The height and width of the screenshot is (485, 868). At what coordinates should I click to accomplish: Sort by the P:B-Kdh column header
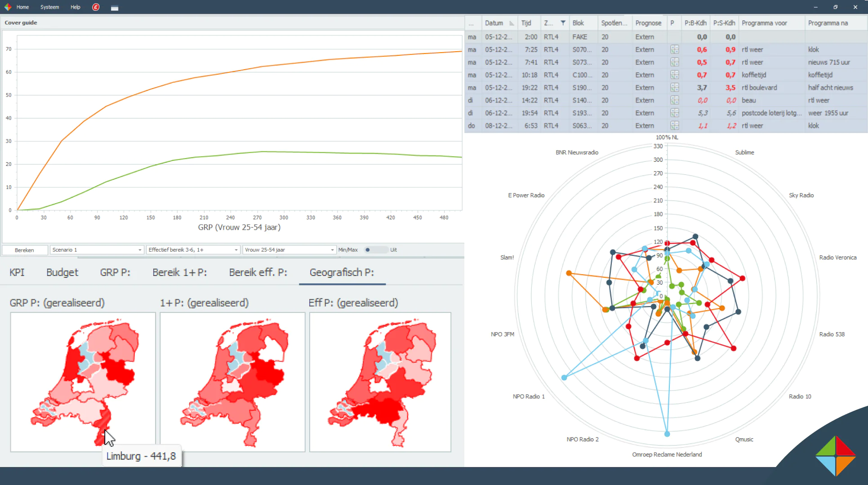click(x=695, y=23)
